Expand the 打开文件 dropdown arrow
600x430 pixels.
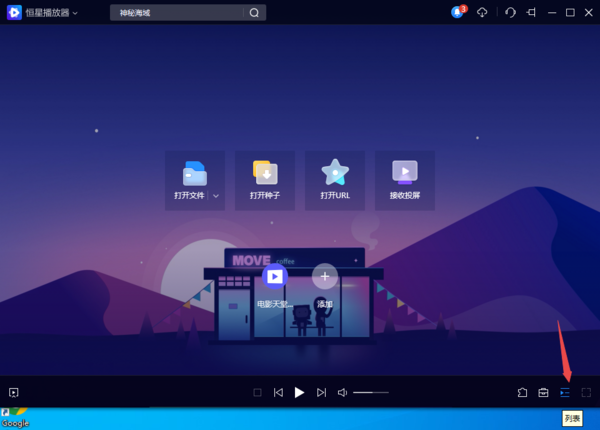pos(216,196)
